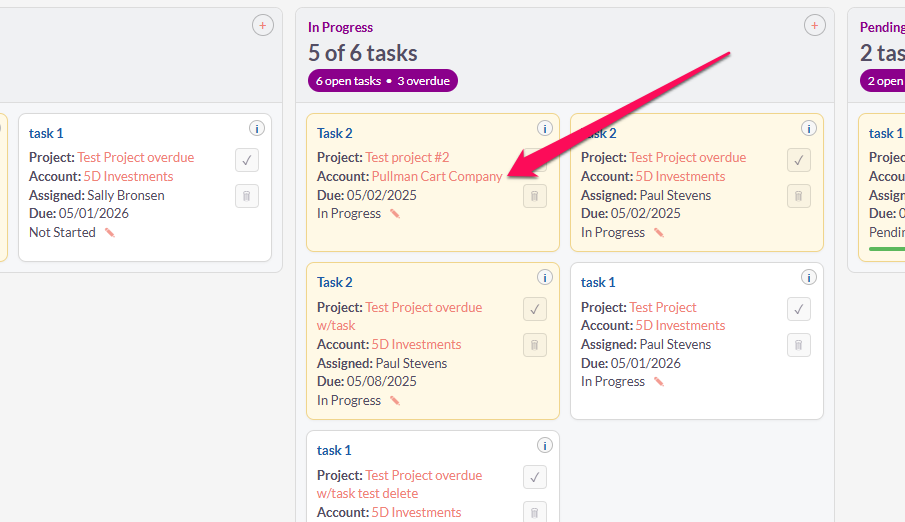Mark Paul Stevens task due 05/01/2026 complete

[x=799, y=309]
